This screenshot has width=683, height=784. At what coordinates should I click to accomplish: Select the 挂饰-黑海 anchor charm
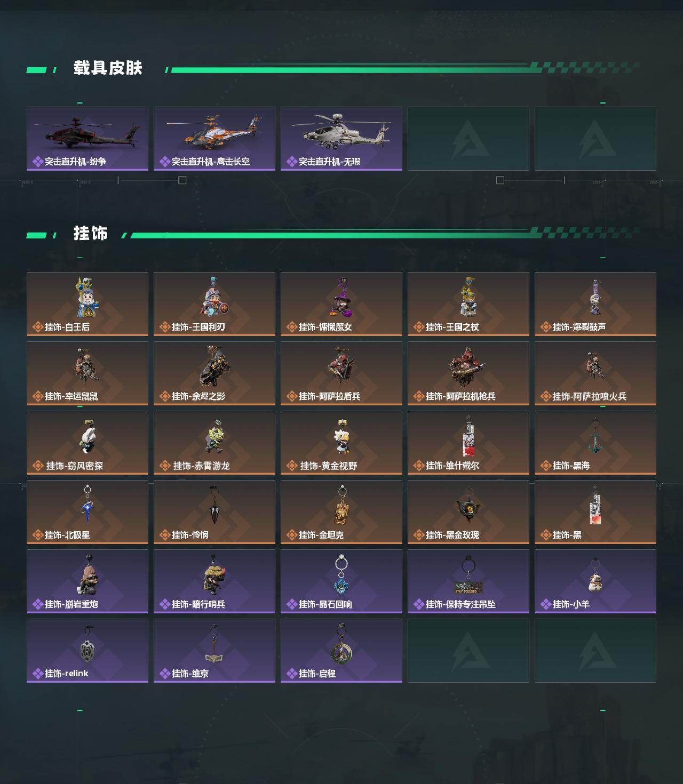click(595, 443)
